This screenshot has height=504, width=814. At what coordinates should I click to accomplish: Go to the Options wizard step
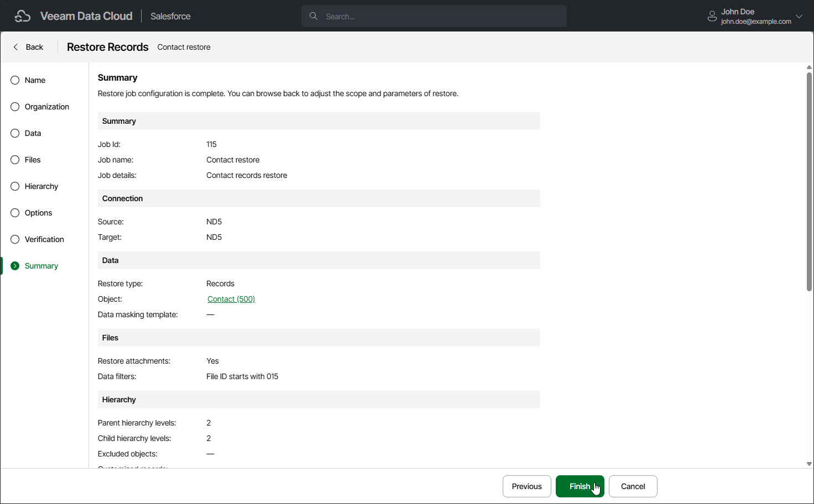tap(38, 213)
